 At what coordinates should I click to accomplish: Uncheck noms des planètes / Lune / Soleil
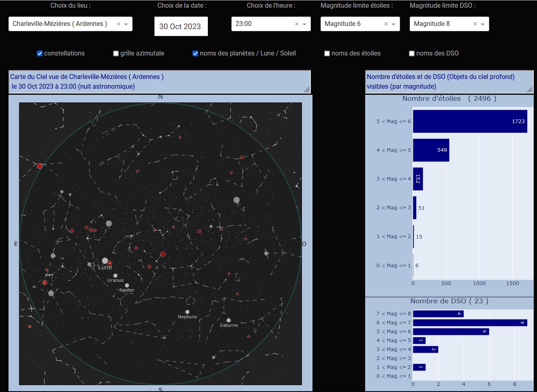click(x=195, y=53)
